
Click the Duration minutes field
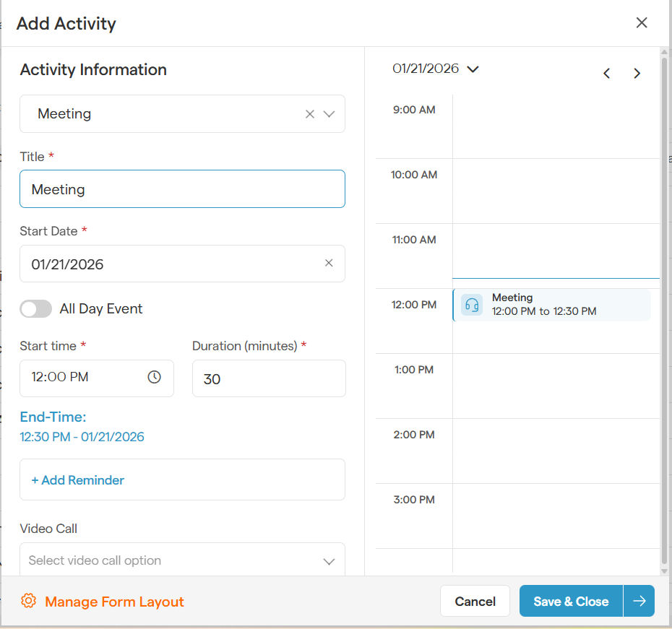(269, 378)
